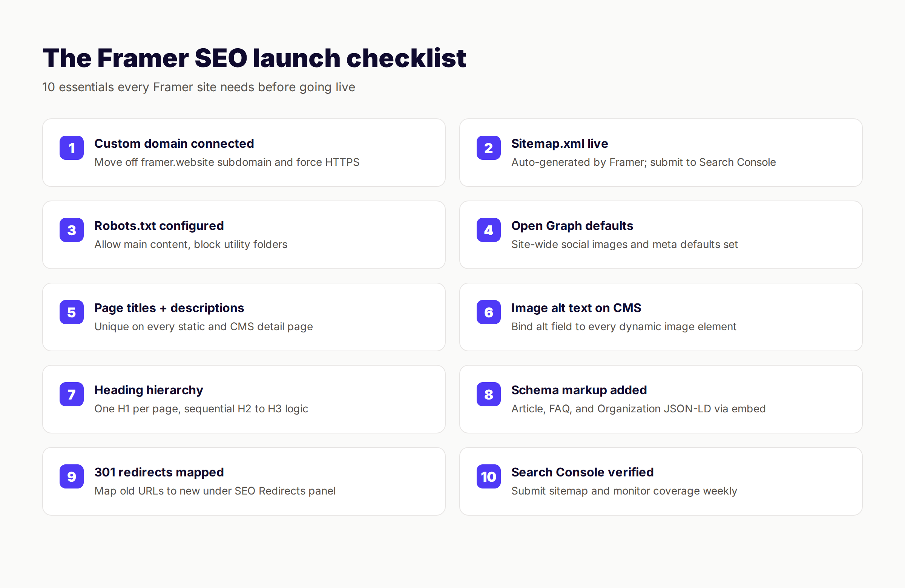This screenshot has height=588, width=905.
Task: Click the number 9 badge icon
Action: point(72,476)
